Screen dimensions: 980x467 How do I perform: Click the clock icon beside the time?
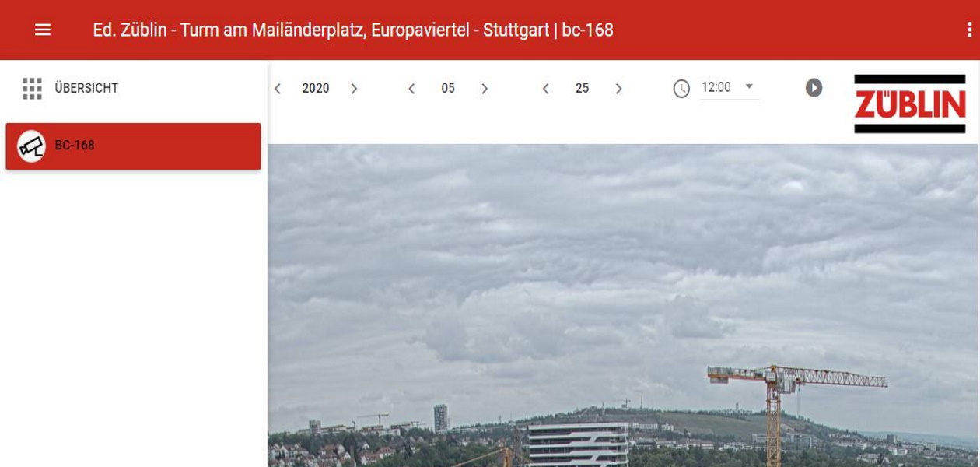coord(681,88)
